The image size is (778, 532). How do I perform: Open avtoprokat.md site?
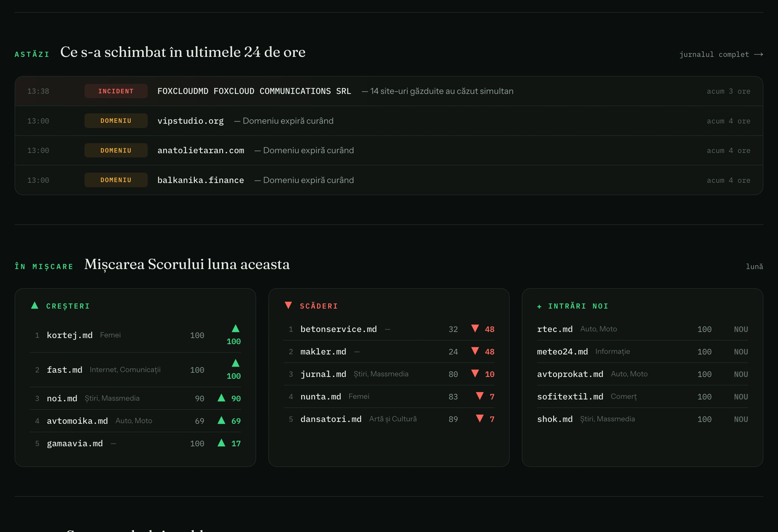point(570,374)
